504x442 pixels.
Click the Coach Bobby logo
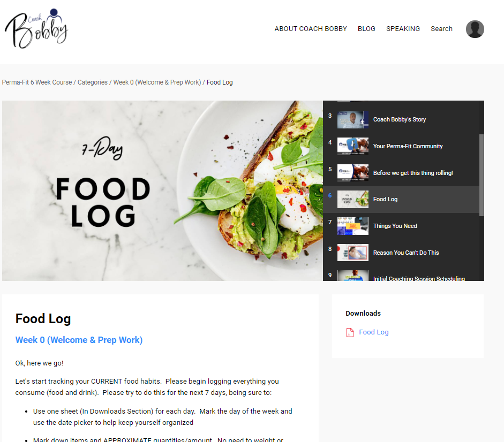coord(36,28)
